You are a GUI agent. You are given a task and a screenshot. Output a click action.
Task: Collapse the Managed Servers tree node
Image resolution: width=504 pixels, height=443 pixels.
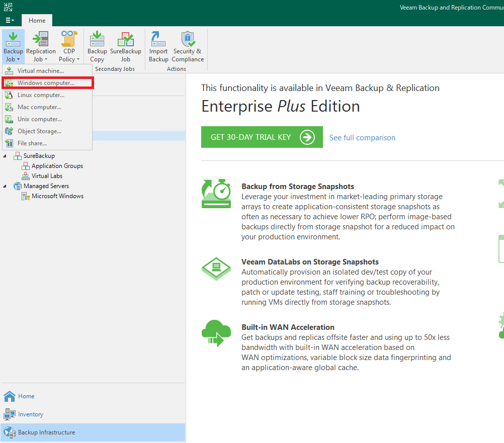click(x=5, y=187)
